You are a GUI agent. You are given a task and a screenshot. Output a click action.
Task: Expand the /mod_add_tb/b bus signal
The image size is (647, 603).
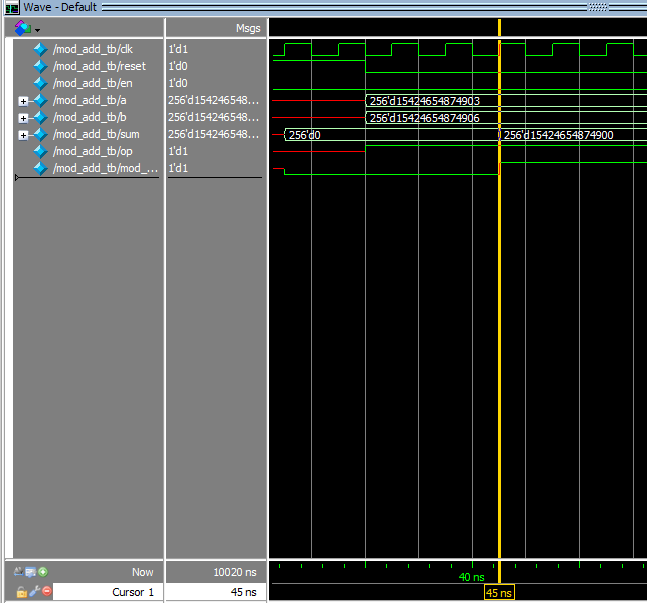23,118
